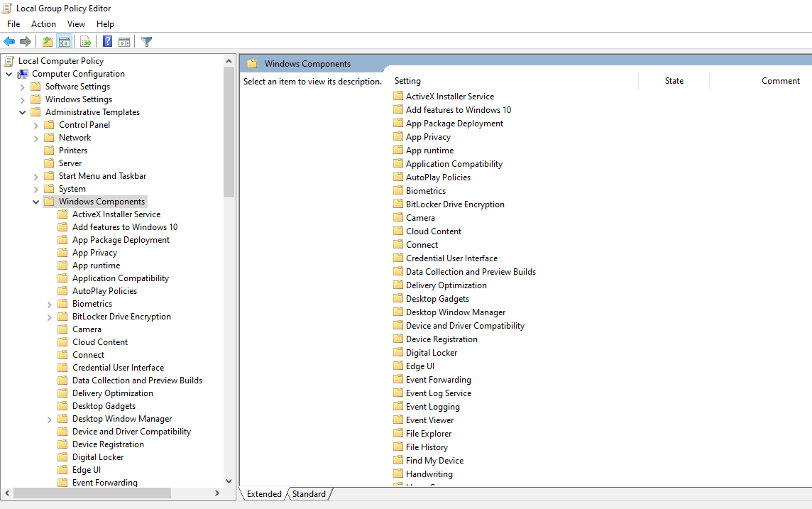This screenshot has height=509, width=812.
Task: Click tree scrollbar up arrow
Action: (x=229, y=61)
